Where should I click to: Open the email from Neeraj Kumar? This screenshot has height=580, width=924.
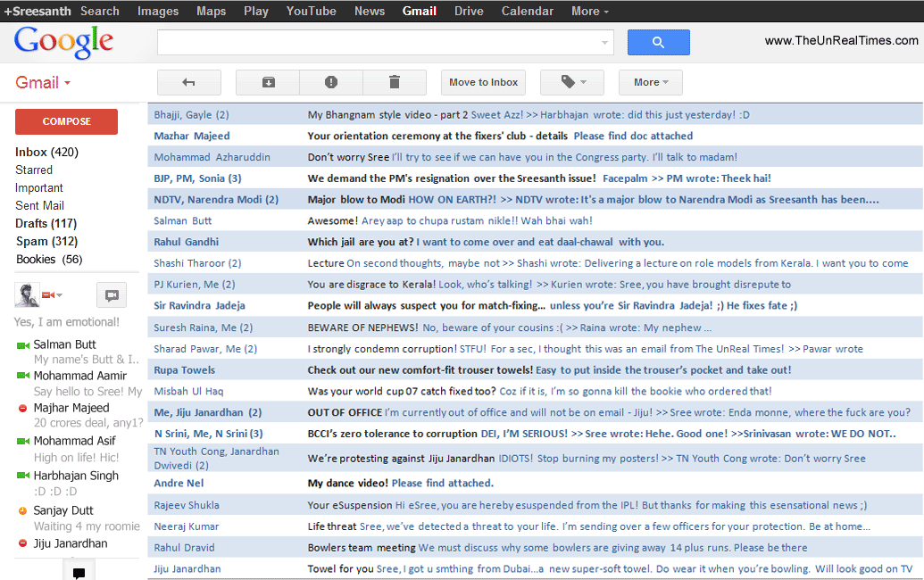pyautogui.click(x=535, y=526)
